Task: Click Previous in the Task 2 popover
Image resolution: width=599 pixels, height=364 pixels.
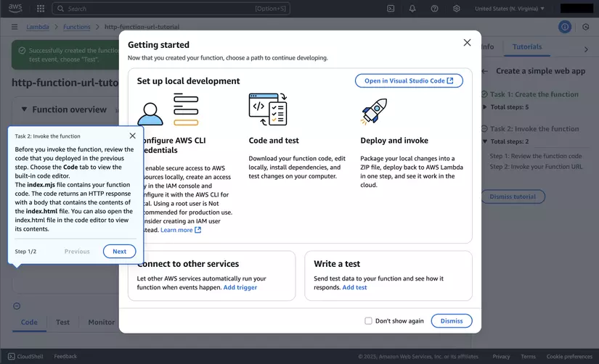Action: coord(77,252)
